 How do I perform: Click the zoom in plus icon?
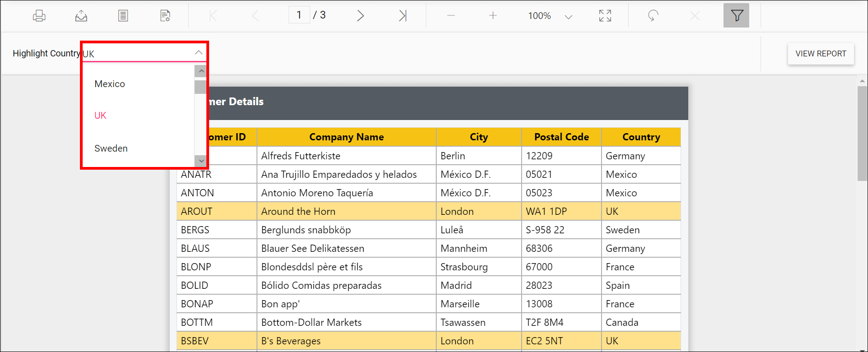[x=493, y=16]
